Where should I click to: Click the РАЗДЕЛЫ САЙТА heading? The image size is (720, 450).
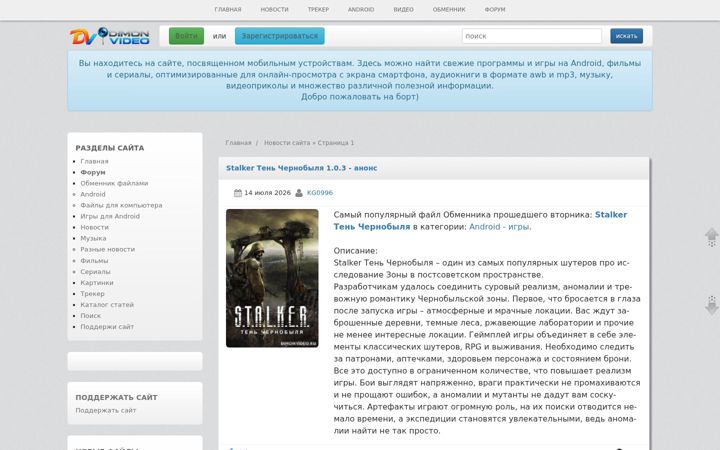[110, 148]
